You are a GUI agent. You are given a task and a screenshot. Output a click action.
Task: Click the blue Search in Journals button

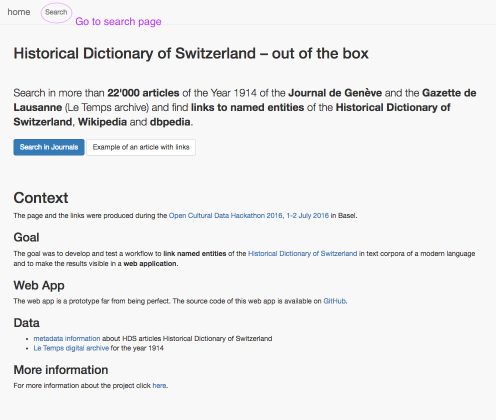point(49,147)
